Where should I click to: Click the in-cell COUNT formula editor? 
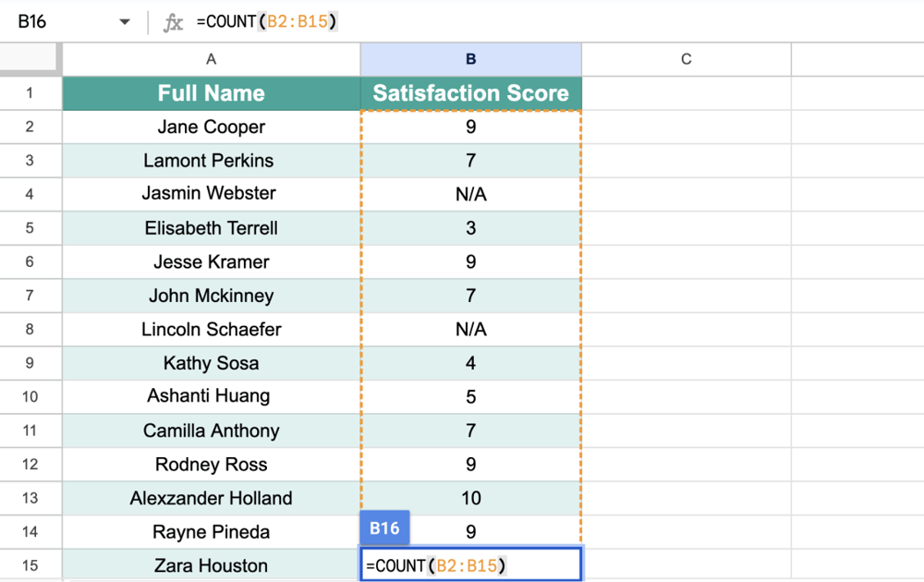[x=470, y=565]
